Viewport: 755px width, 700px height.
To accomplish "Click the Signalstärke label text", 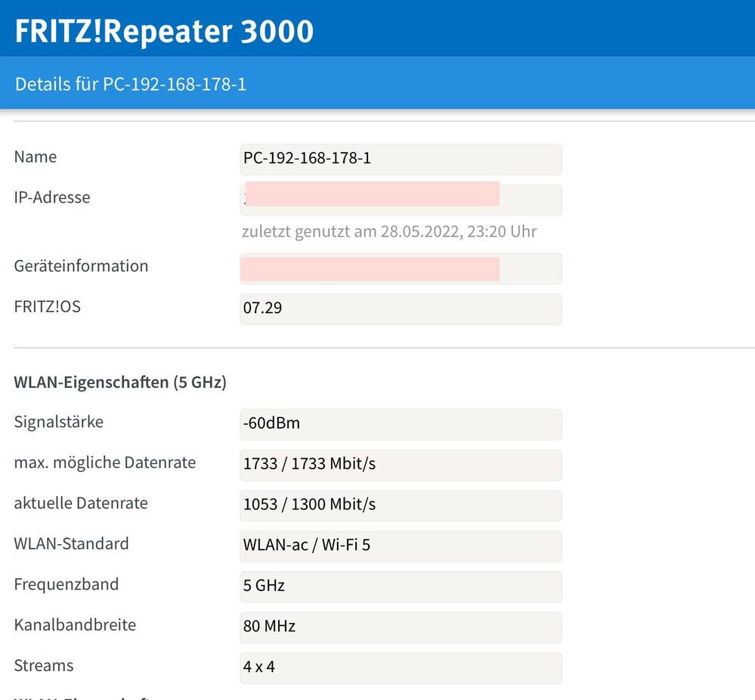I will coord(59,422).
